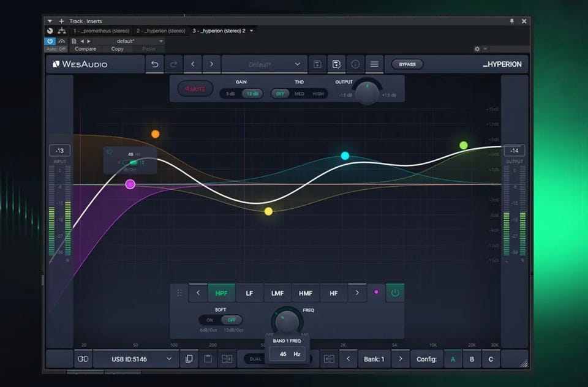Set gain range to 15 dB

[252, 94]
